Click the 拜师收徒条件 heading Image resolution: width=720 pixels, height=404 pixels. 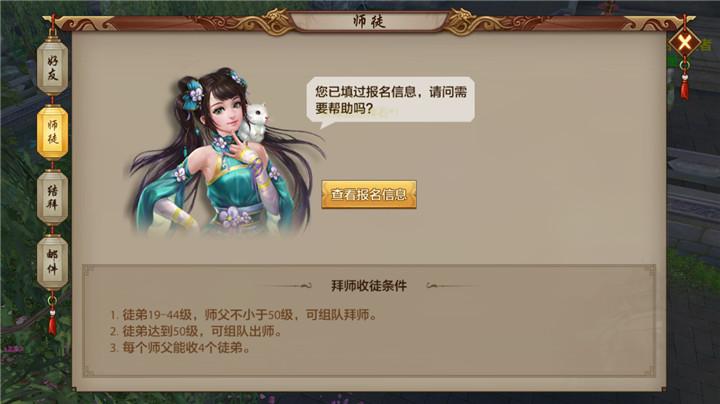[x=369, y=286]
